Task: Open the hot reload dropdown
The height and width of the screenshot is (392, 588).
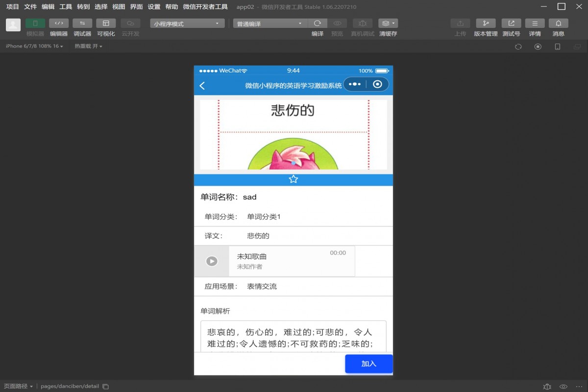Action: click(88, 46)
